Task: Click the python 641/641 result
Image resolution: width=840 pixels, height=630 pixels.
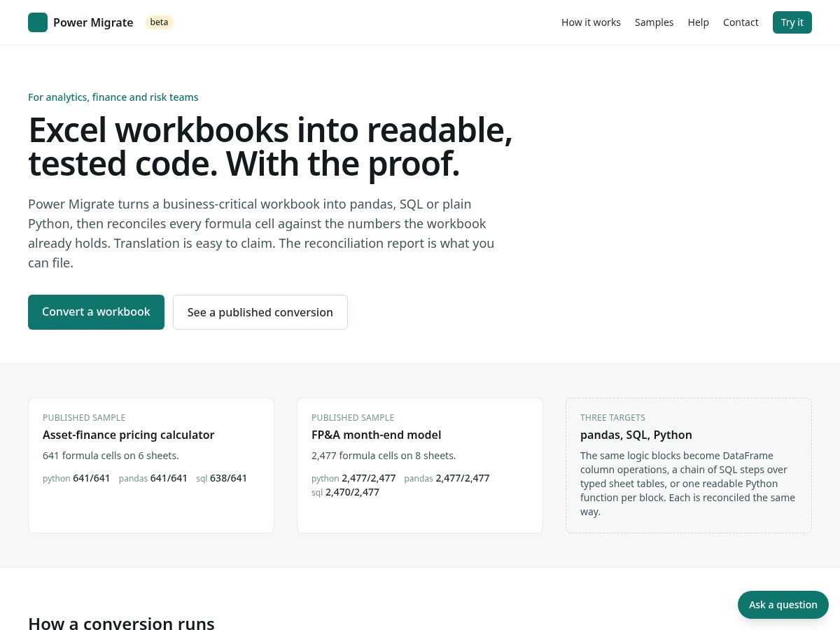Action: (76, 478)
